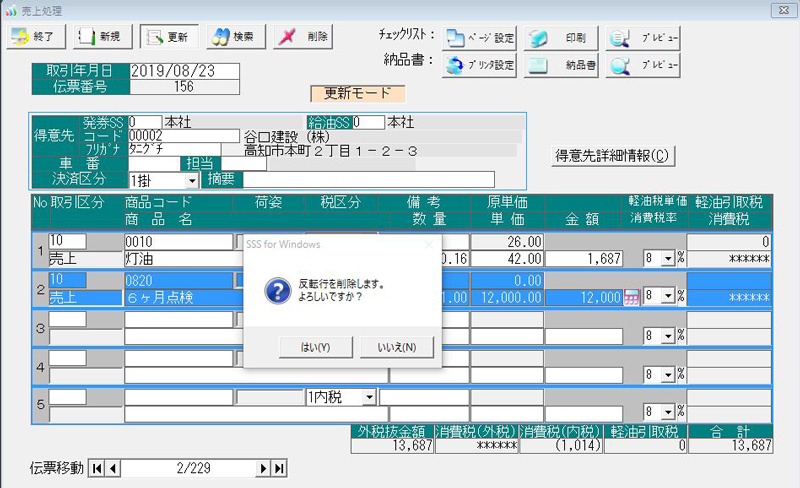Open the 納品書 プレビュー (preview)
This screenshot has width=800, height=488.
645,66
